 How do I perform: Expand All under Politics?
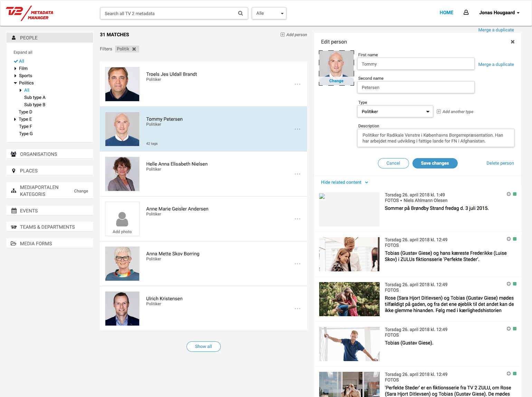click(x=20, y=90)
